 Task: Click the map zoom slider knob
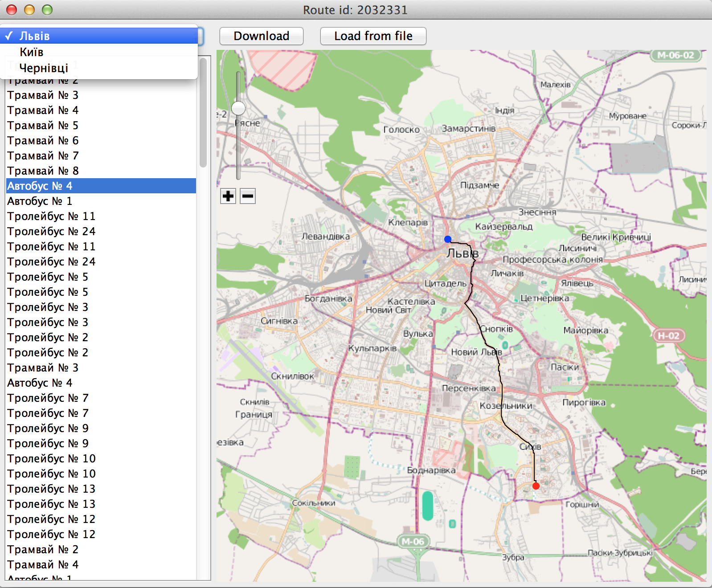pos(238,108)
